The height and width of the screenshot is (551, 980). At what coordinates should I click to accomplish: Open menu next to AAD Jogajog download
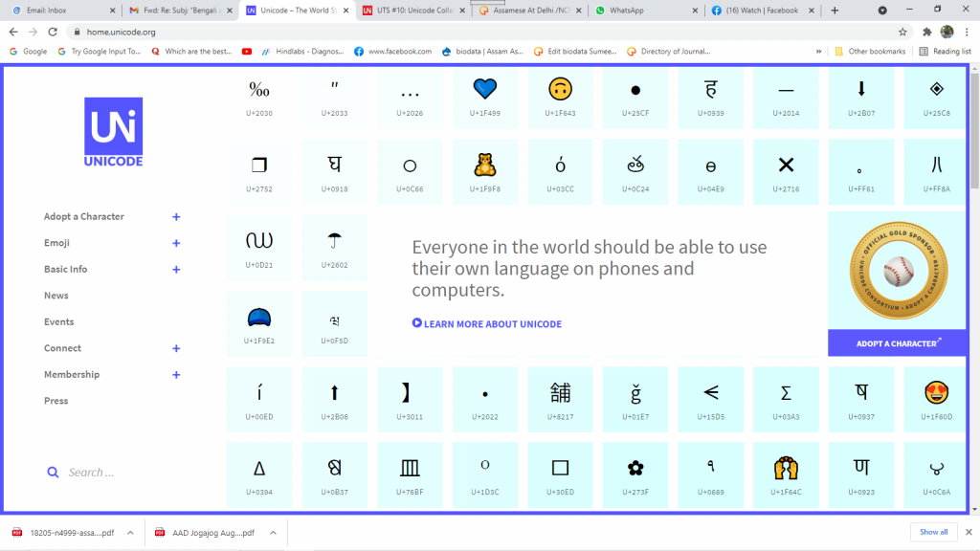tap(273, 533)
